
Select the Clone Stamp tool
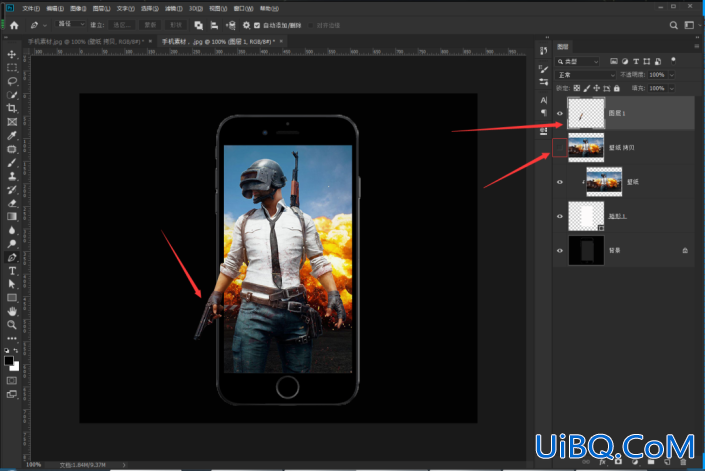coord(12,176)
